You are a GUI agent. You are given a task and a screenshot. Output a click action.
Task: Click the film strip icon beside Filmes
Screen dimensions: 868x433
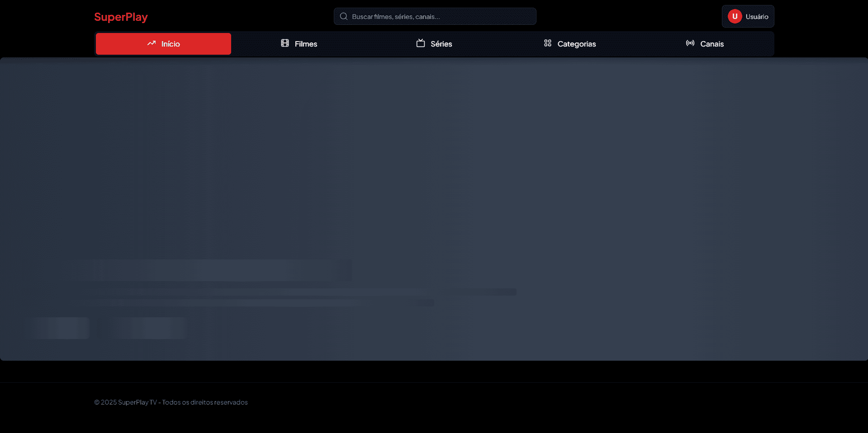[285, 43]
